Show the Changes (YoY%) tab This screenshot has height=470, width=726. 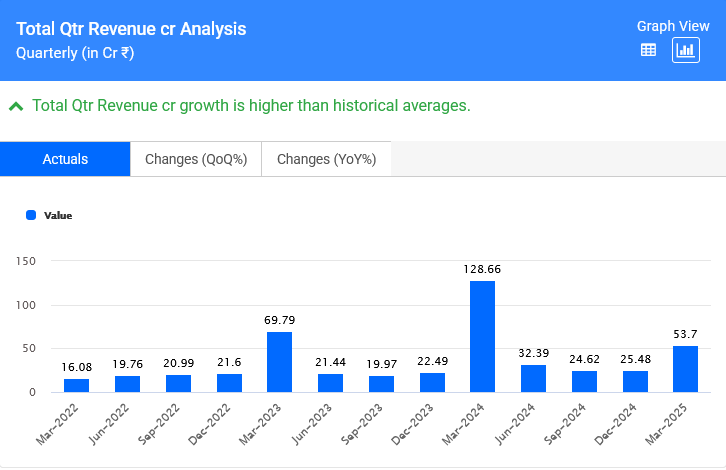click(326, 159)
